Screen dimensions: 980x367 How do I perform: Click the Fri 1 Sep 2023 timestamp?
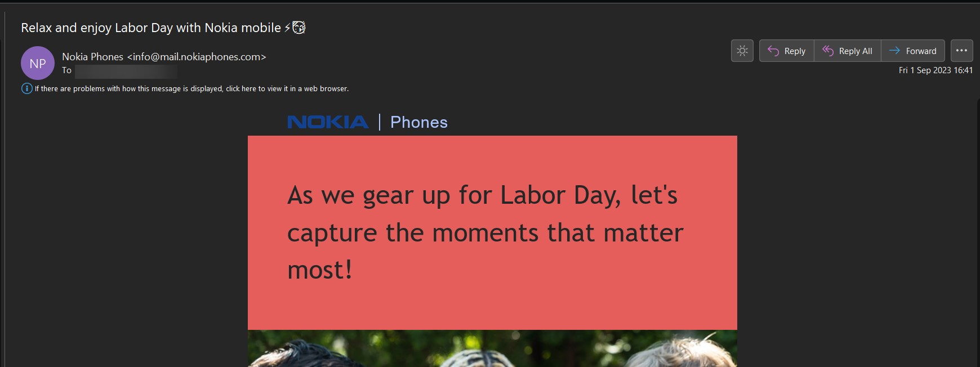936,70
